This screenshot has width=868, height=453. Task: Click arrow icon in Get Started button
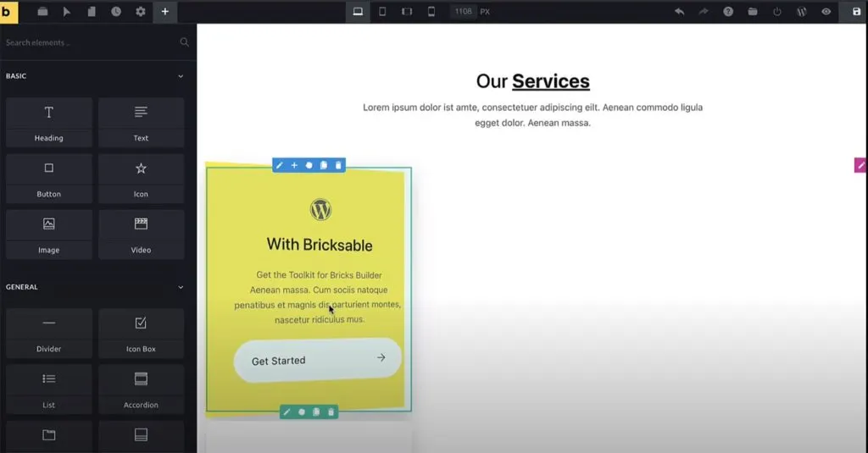point(381,357)
